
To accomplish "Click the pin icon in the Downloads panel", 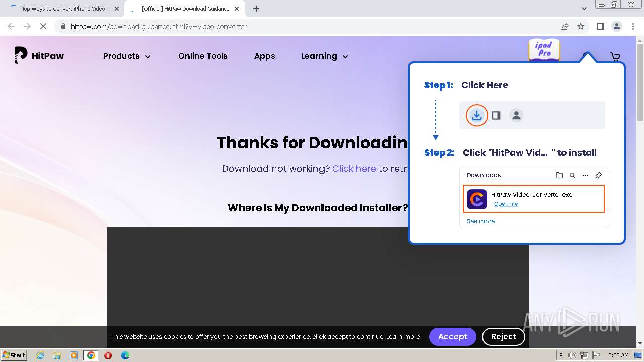I will 598,175.
